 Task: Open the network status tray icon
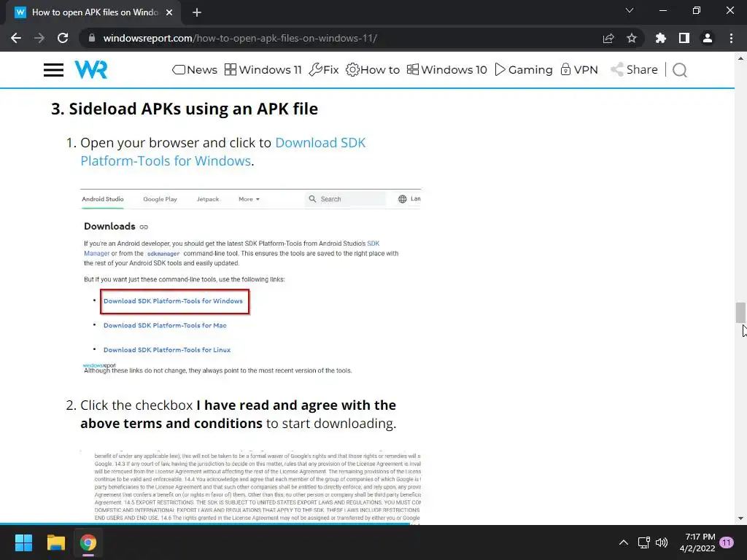[x=644, y=542]
